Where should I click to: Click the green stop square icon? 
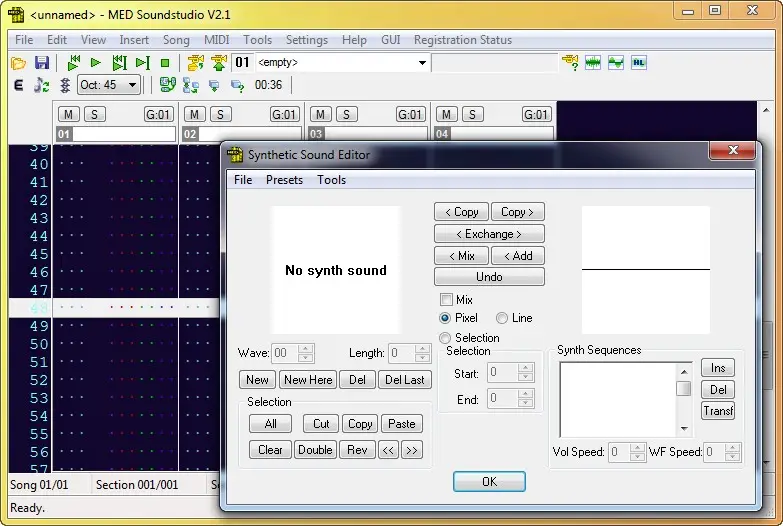pos(165,63)
